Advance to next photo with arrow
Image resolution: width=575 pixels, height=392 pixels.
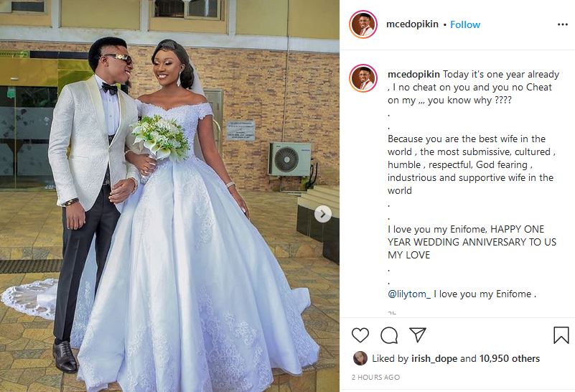(323, 214)
